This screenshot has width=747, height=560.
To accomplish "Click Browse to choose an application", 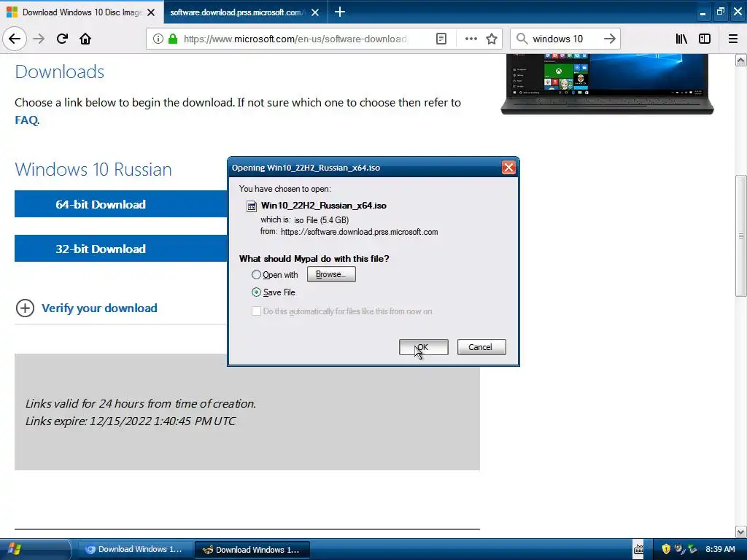I will (x=331, y=274).
